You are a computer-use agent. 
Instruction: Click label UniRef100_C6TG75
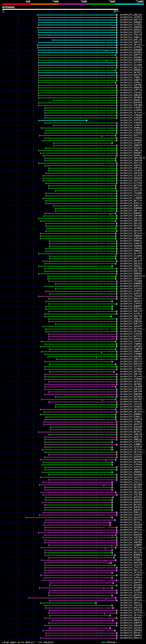point(131,565)
